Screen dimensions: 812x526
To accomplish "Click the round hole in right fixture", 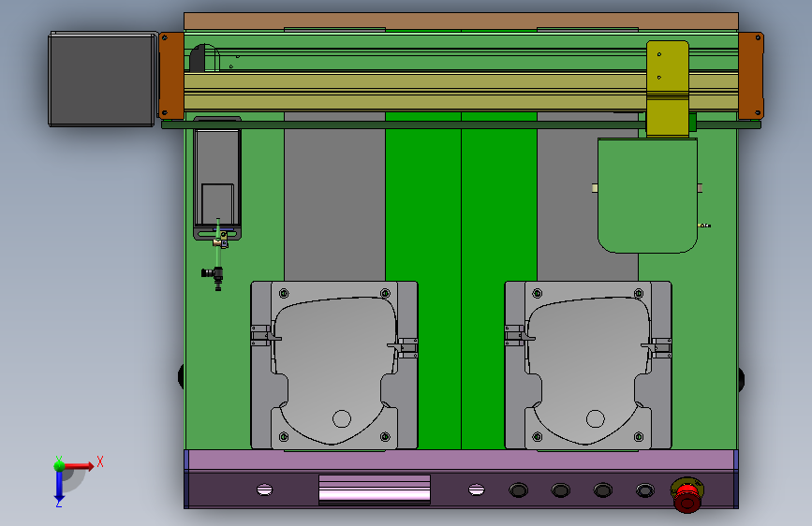I will (596, 418).
